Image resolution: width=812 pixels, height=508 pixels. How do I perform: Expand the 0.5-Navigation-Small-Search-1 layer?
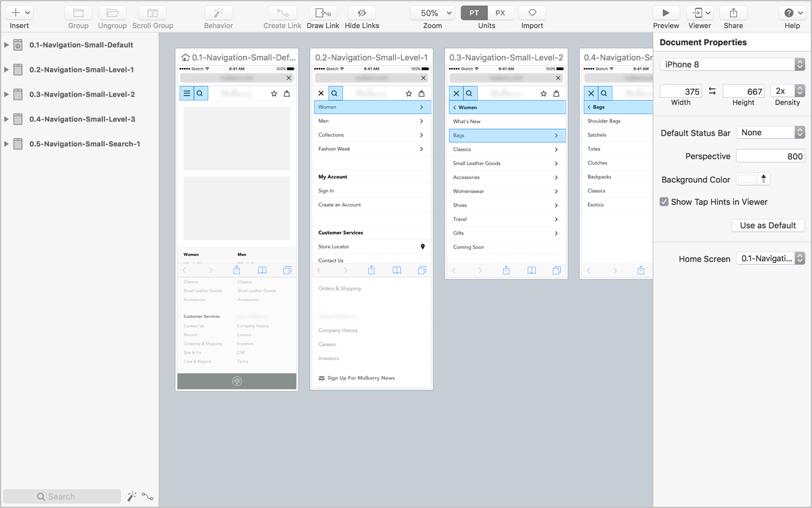click(x=6, y=144)
